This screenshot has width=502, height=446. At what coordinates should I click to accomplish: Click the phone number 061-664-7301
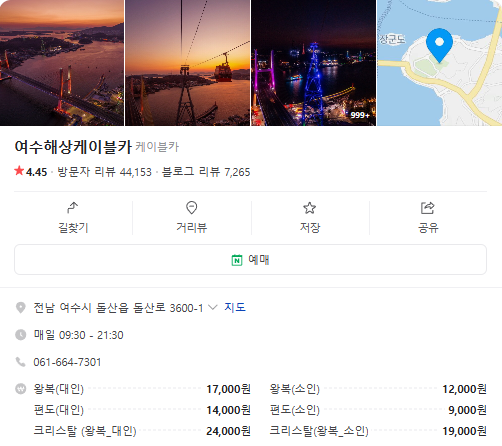point(67,362)
